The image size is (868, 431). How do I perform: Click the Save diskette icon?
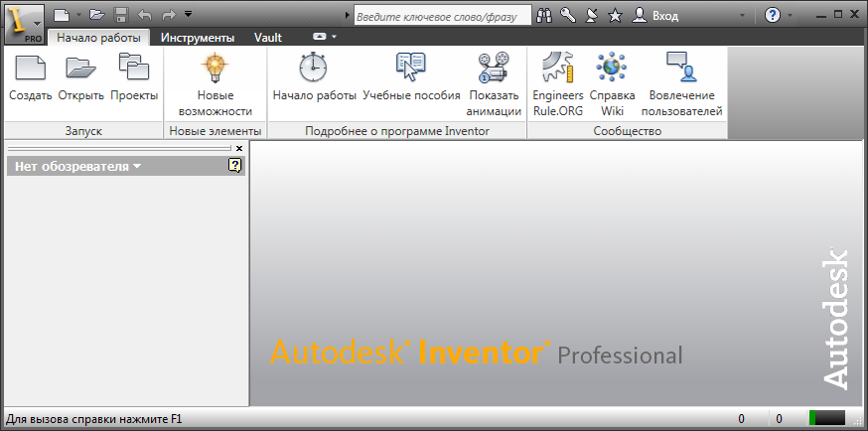coord(121,16)
